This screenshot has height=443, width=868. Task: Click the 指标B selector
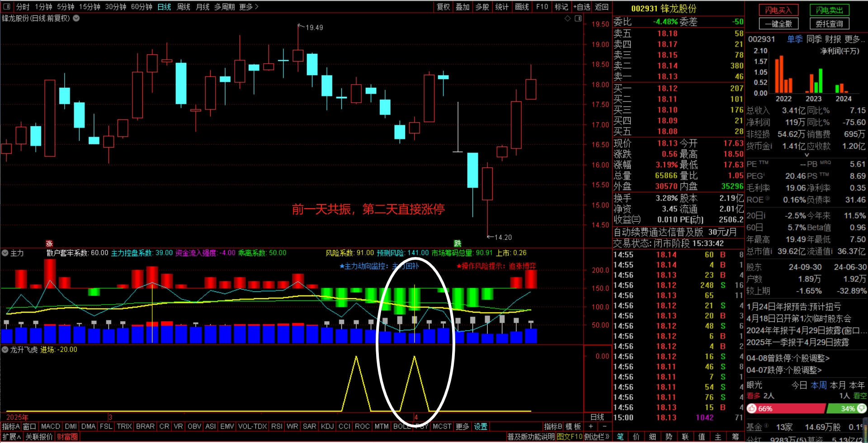(x=553, y=427)
